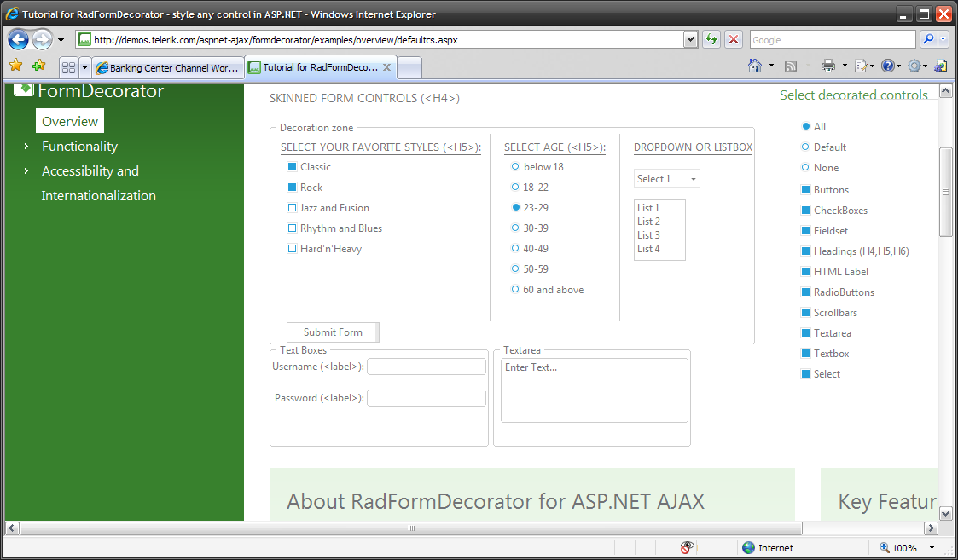Click the vertical scrollbar down arrow
This screenshot has width=958, height=560.
[945, 514]
